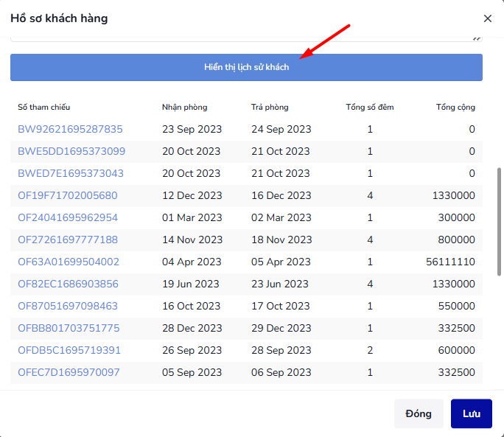
Task: Click check-out date 02 Mar 2023
Action: (281, 217)
